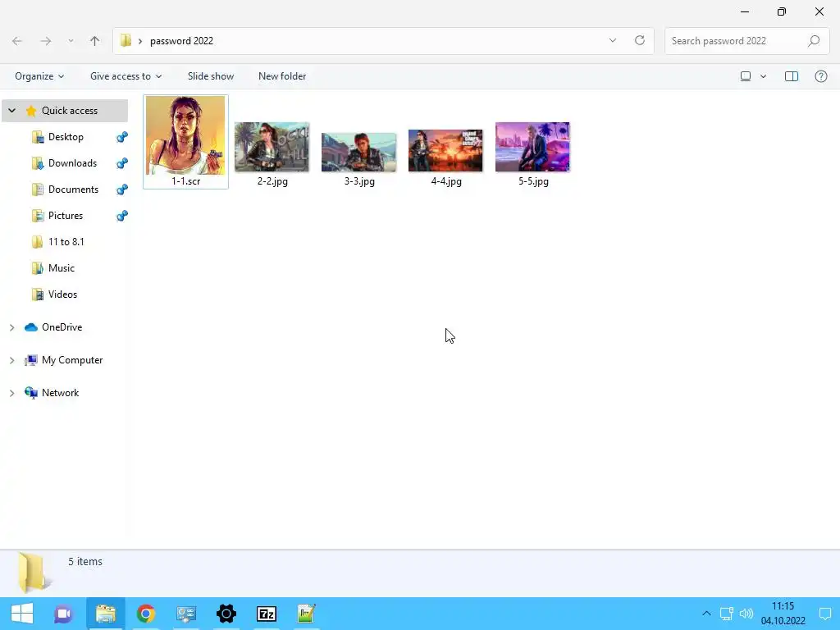Go back with the Back arrow

click(x=17, y=41)
